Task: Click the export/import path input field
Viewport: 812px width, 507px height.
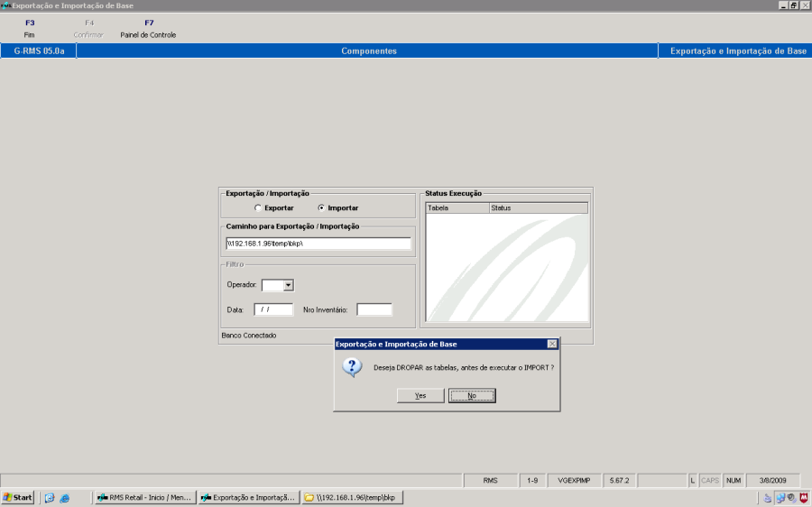Action: pyautogui.click(x=318, y=244)
